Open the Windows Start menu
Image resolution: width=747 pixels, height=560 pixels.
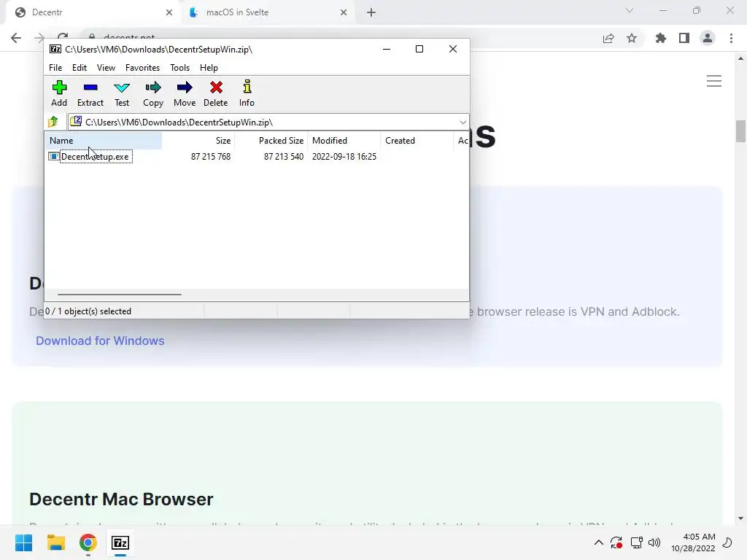[23, 542]
